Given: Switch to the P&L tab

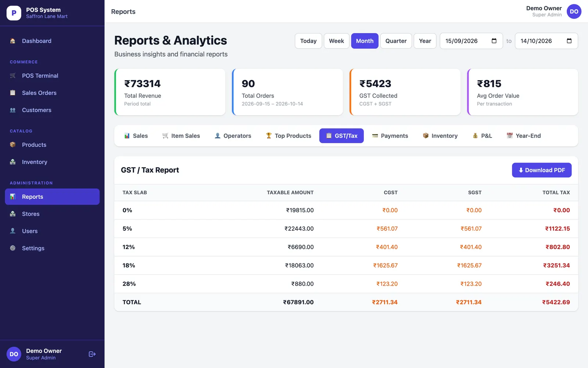Looking at the screenshot, I should (x=482, y=136).
